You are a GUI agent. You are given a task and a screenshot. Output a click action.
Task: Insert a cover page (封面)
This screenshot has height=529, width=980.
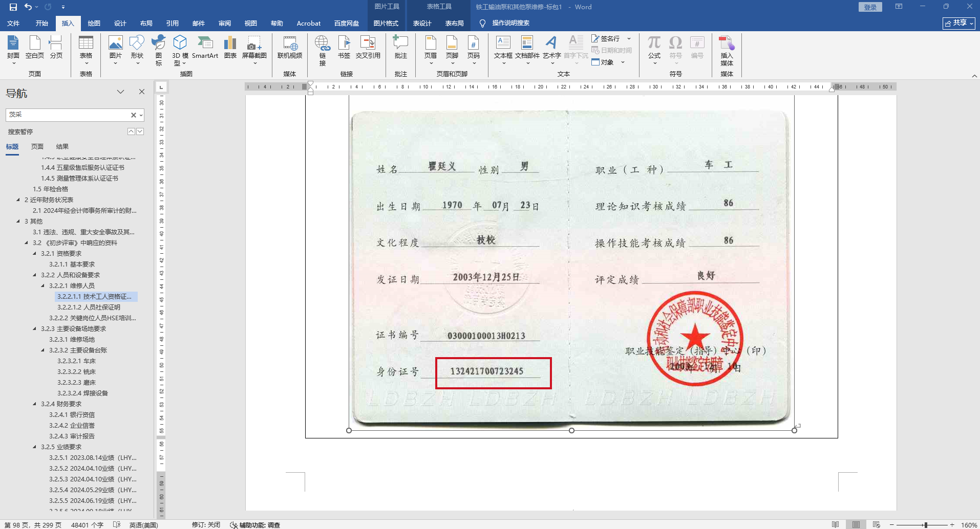pyautogui.click(x=13, y=50)
